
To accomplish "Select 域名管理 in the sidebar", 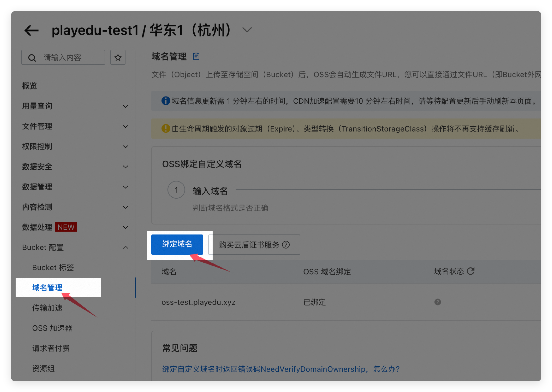I will pyautogui.click(x=47, y=287).
